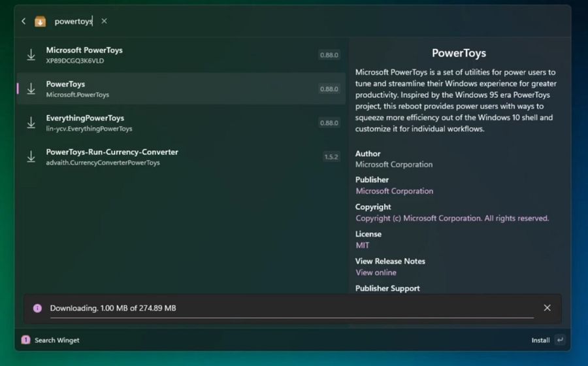Click download icon for EverythingPowerToys
Screen dimensions: 588x366
pos(31,123)
